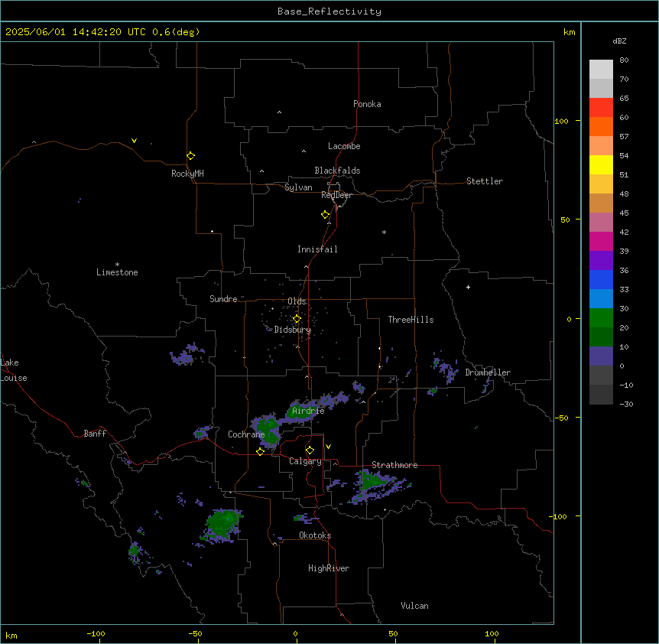Pick the slate purple 10-0 dBZ swatch
Screen dimensions: 659x644
point(601,356)
